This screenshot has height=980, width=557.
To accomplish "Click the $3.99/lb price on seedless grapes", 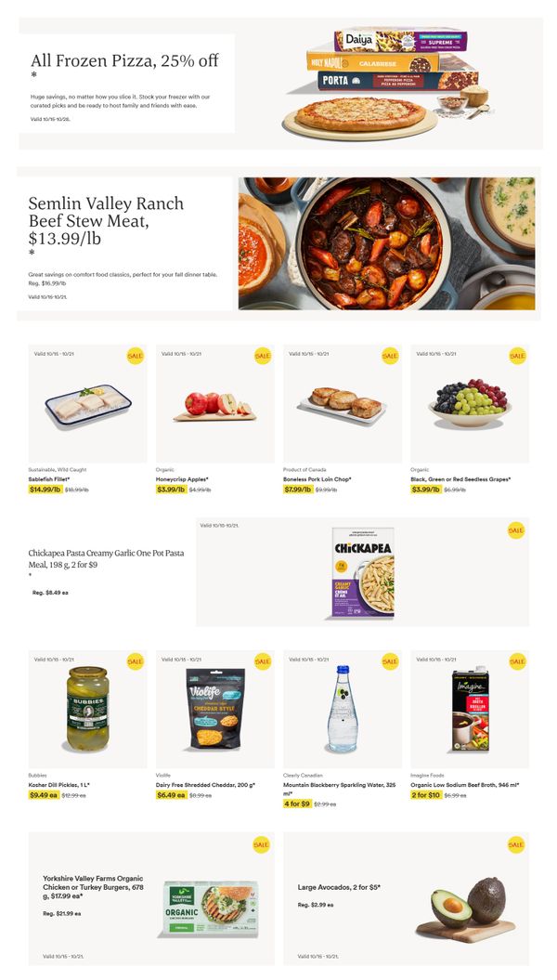I will (x=425, y=490).
